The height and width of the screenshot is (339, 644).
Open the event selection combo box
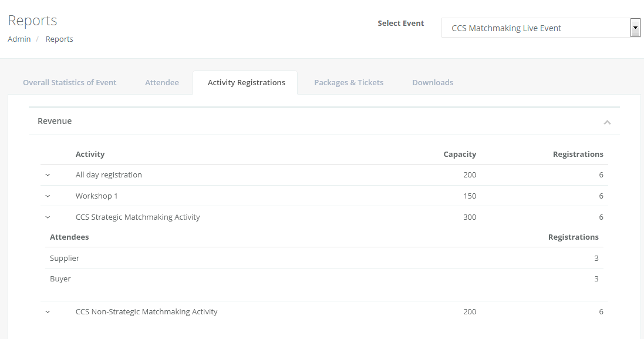[x=537, y=27]
